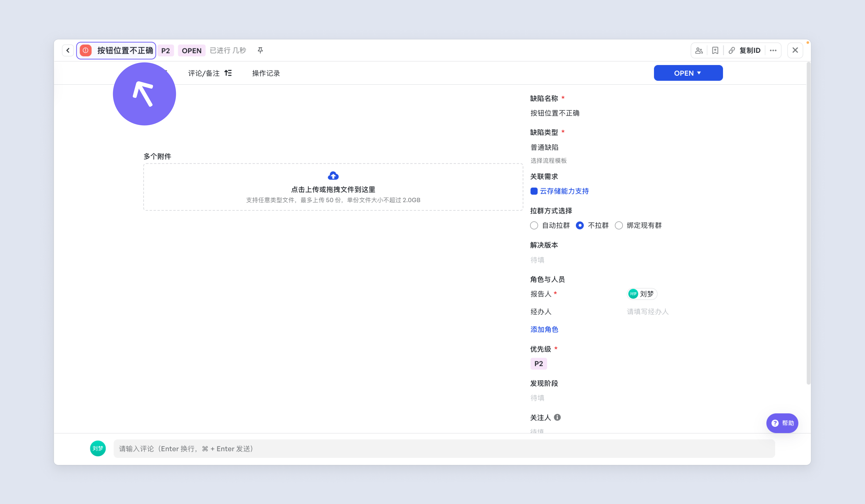The image size is (865, 504).
Task: Click the title 按钮位置不正确 in header
Action: pos(125,50)
